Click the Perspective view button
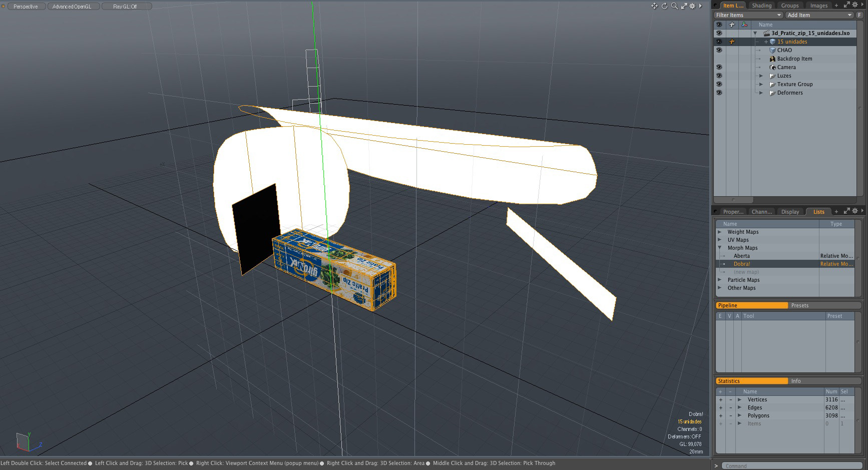Image resolution: width=868 pixels, height=470 pixels. (x=26, y=7)
